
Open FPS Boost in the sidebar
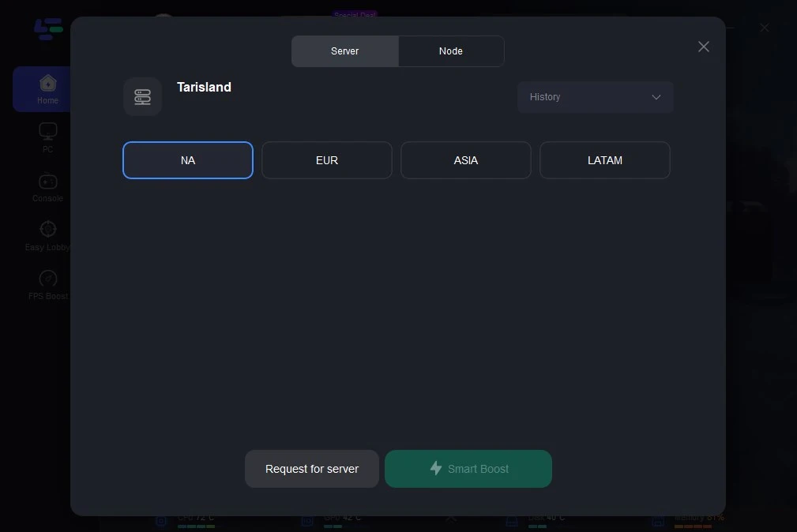point(47,285)
